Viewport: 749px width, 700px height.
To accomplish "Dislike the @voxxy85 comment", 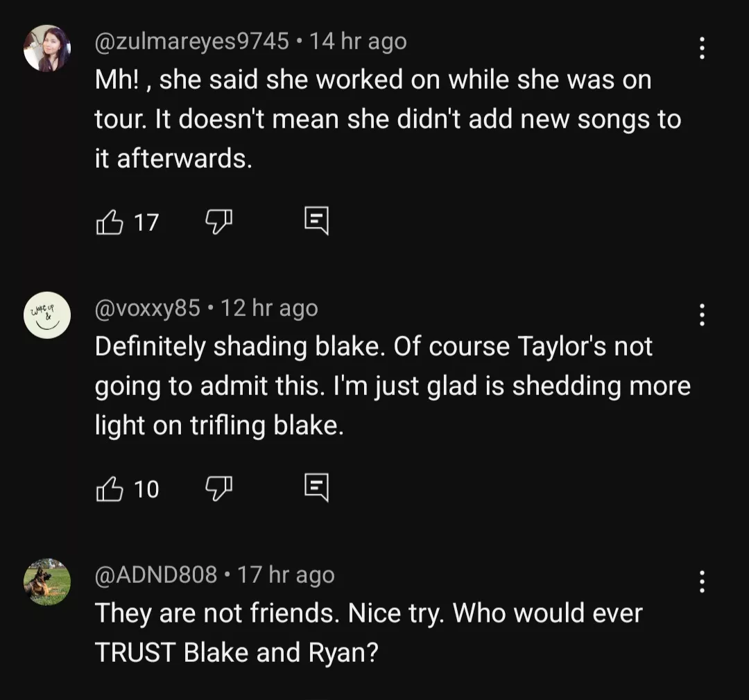I will 218,489.
